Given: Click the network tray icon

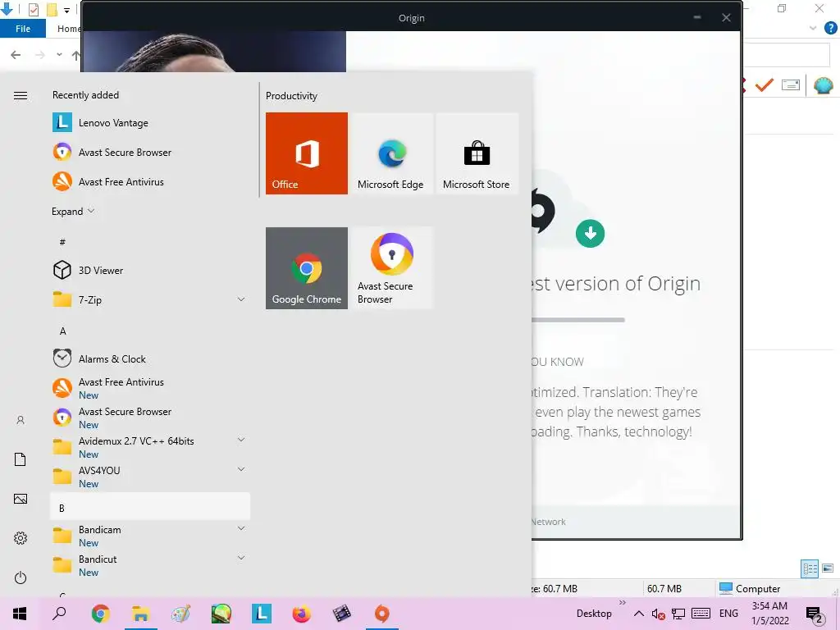Looking at the screenshot, I should tap(678, 614).
